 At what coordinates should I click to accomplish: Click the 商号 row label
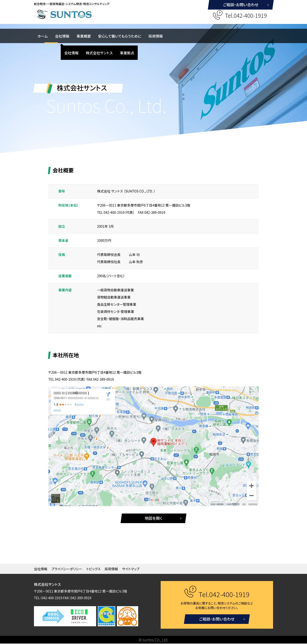62,191
